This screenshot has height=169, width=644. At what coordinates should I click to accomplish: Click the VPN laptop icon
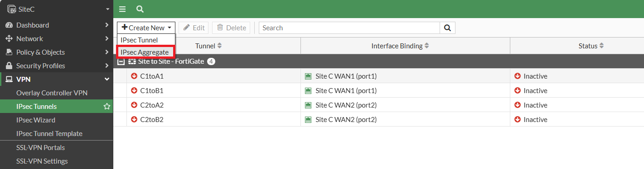pyautogui.click(x=9, y=79)
